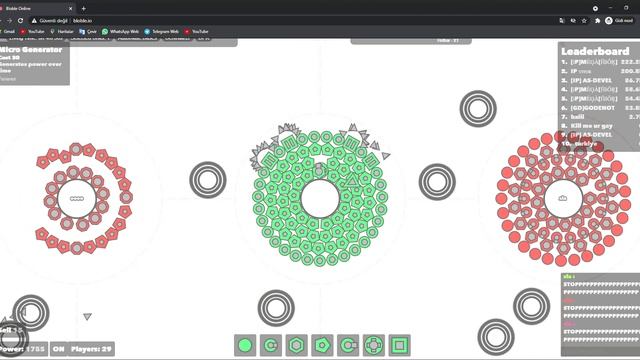Click the forward navigation arrow

coord(9,20)
